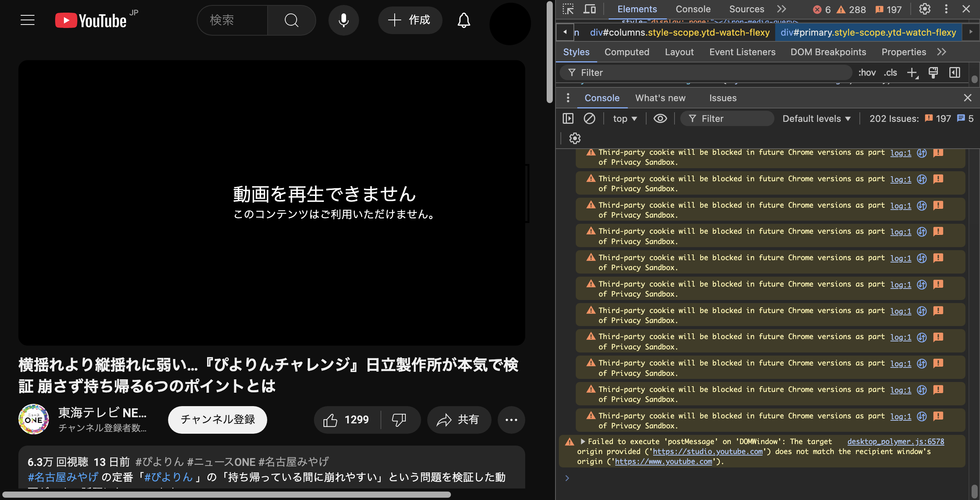Toggle device toolbar emulation icon

coord(590,9)
